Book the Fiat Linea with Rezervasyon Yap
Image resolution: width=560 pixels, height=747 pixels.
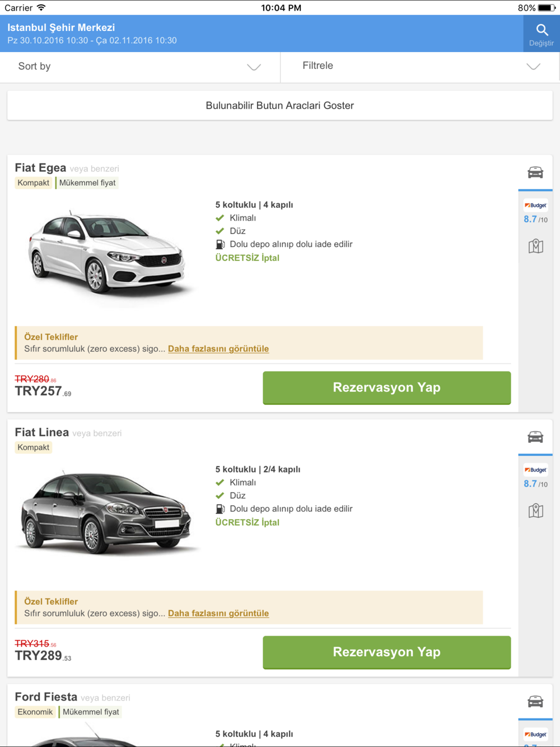(386, 652)
